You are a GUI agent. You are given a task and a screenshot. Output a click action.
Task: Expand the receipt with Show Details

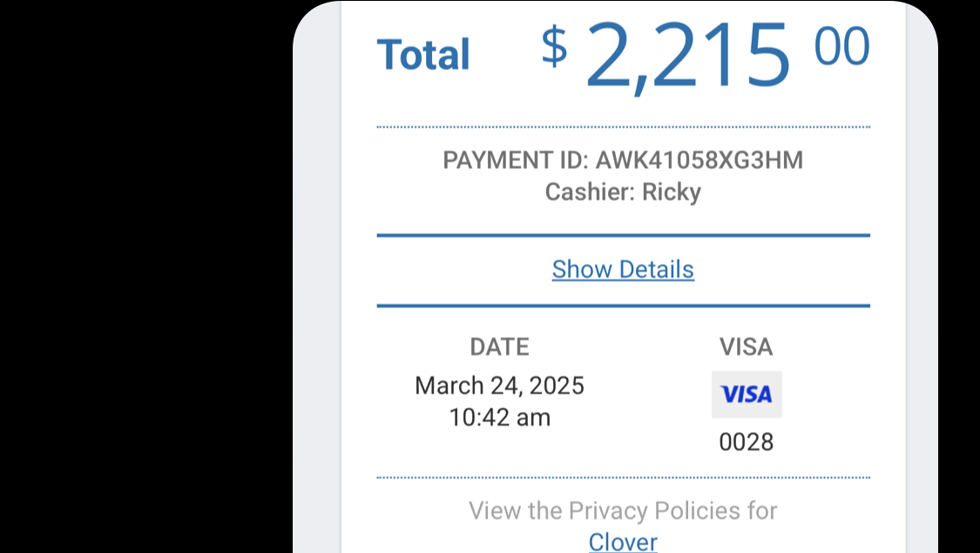623,270
